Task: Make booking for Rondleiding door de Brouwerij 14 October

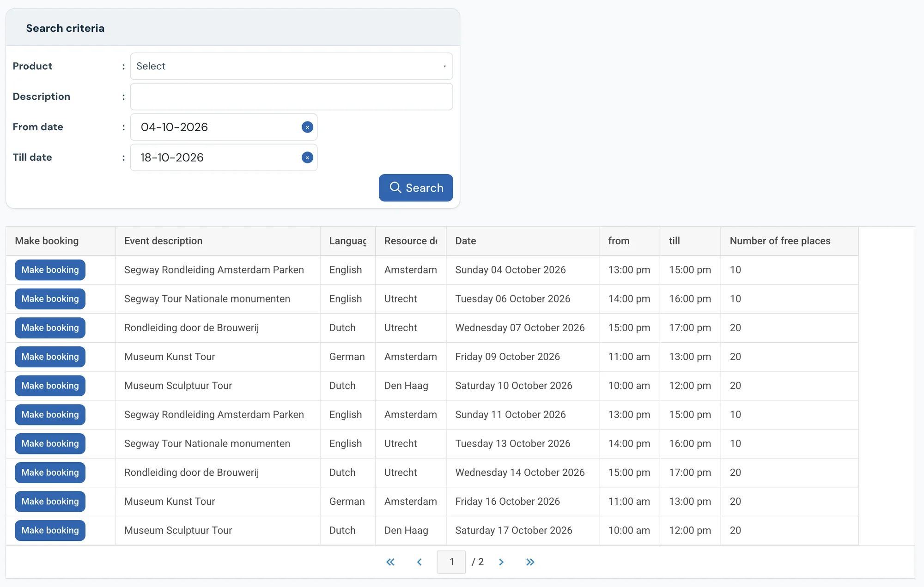Action: (x=50, y=472)
